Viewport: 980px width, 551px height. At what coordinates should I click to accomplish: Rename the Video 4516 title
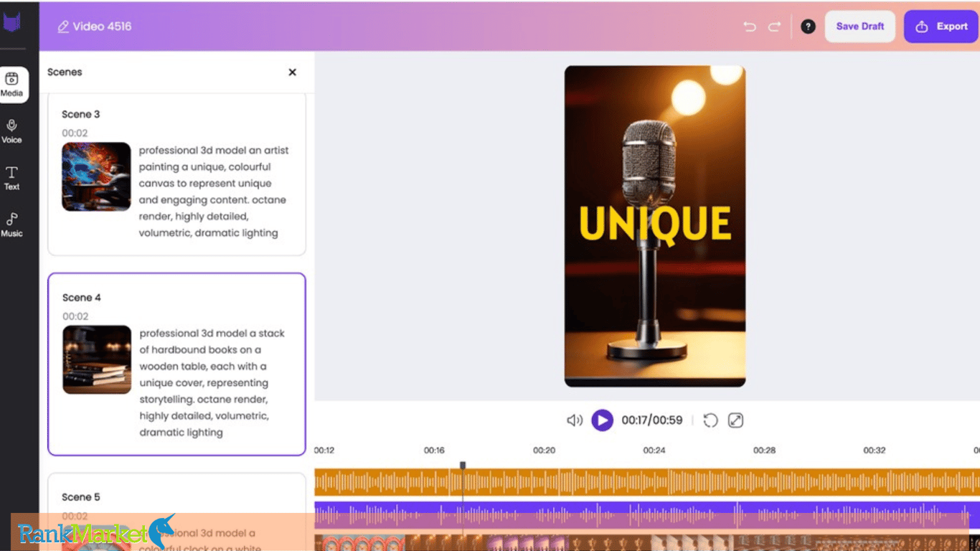click(102, 27)
